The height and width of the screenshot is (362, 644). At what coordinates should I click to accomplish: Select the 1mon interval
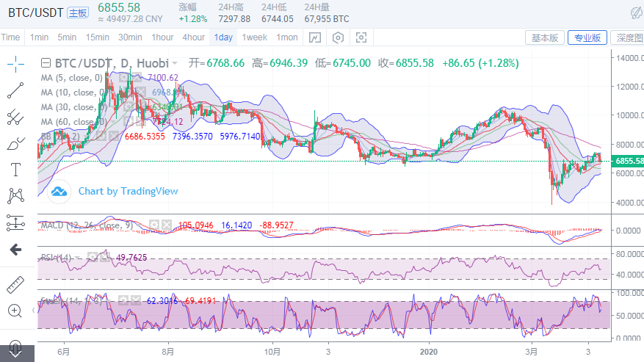tap(287, 37)
